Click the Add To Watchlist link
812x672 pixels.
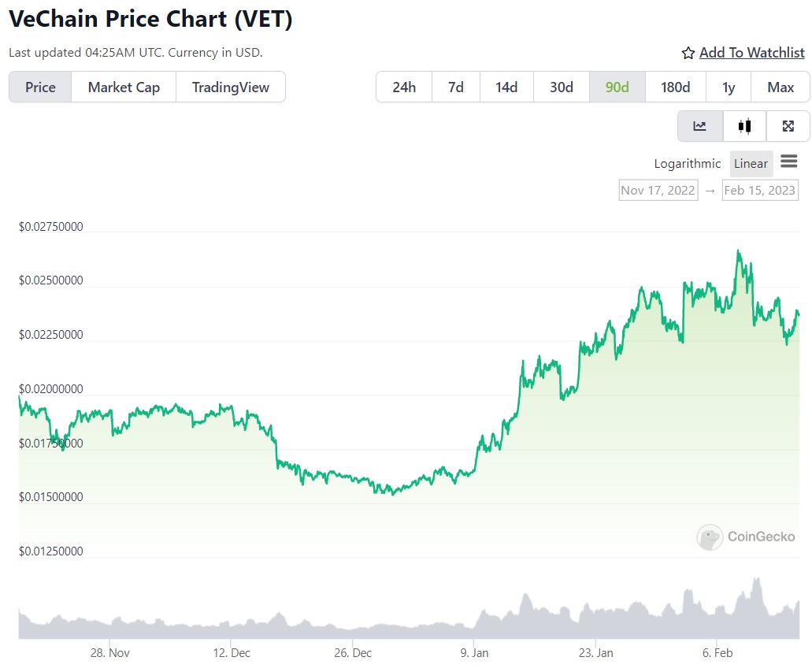pyautogui.click(x=751, y=53)
